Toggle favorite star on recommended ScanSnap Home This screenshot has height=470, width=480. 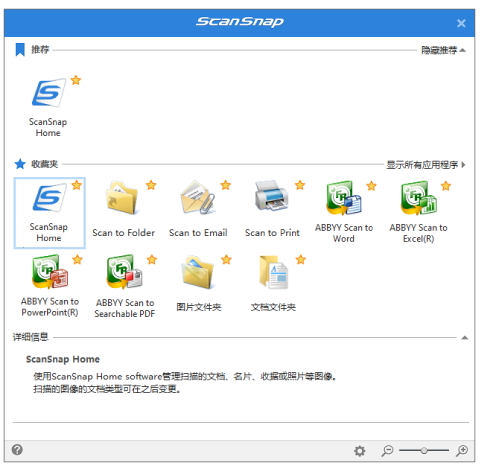click(x=76, y=80)
